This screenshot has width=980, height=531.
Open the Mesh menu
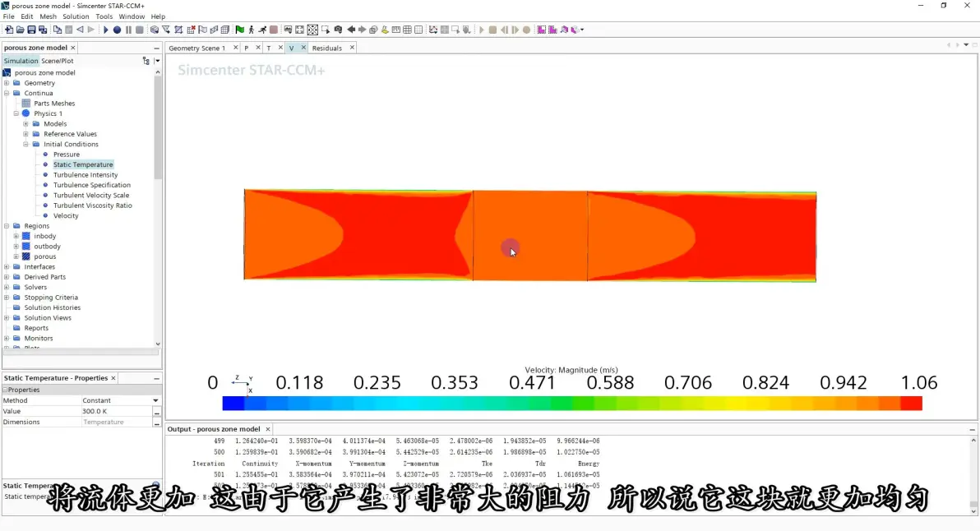tap(49, 16)
